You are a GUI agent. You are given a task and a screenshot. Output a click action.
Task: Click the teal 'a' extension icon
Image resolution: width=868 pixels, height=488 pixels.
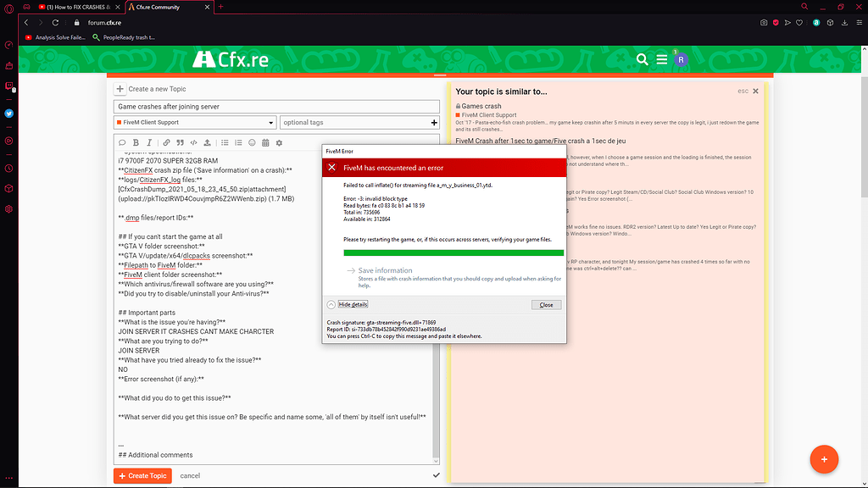(816, 23)
